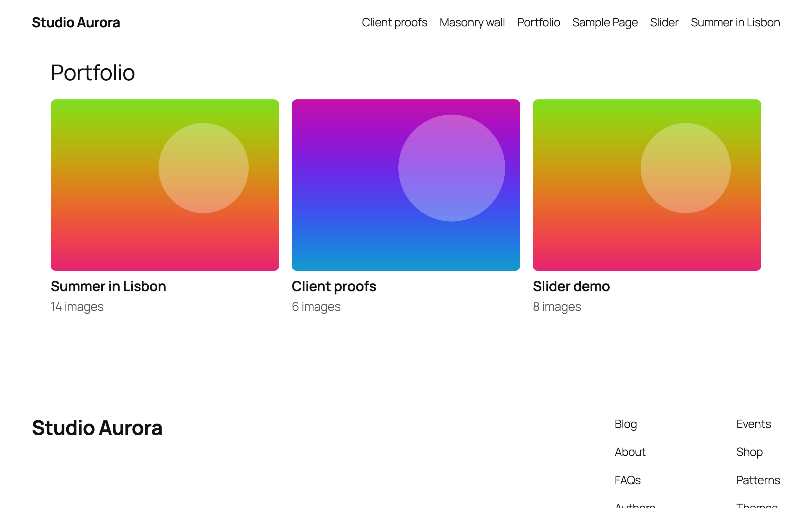Open the Sample Page nav link
The height and width of the screenshot is (508, 812).
tap(605, 23)
